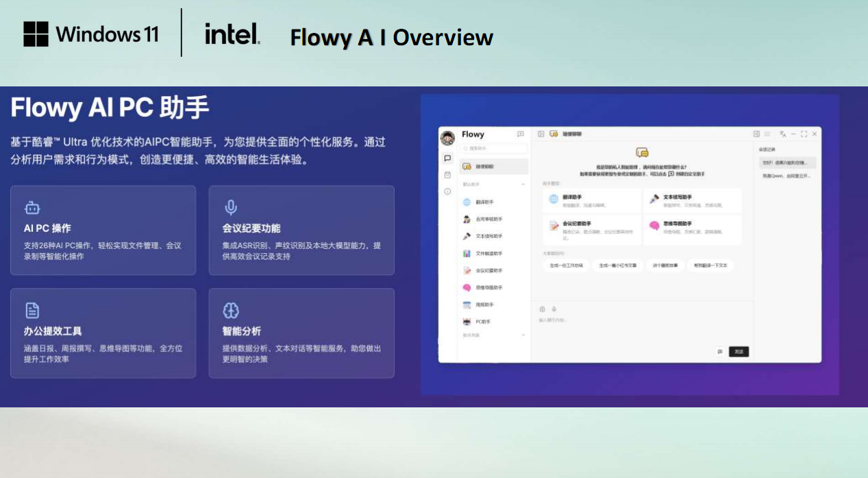The height and width of the screenshot is (478, 868).
Task: Minimize the Flowy window
Action: [793, 134]
